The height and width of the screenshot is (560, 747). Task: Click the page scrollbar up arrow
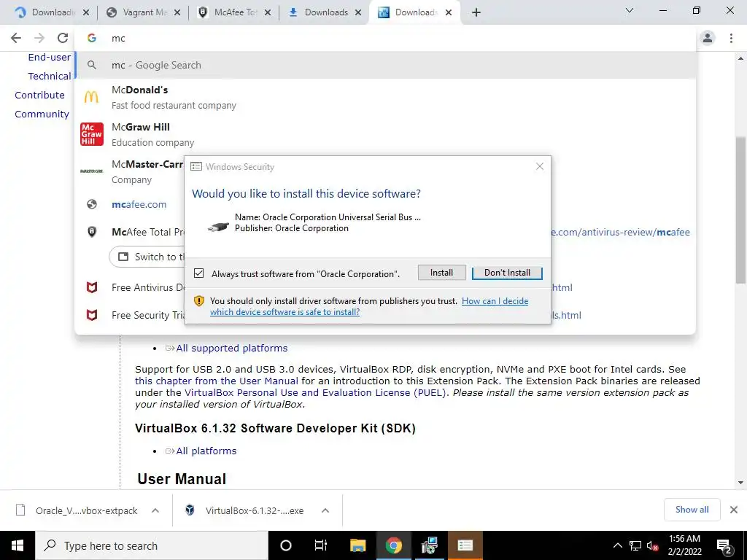[x=740, y=58]
